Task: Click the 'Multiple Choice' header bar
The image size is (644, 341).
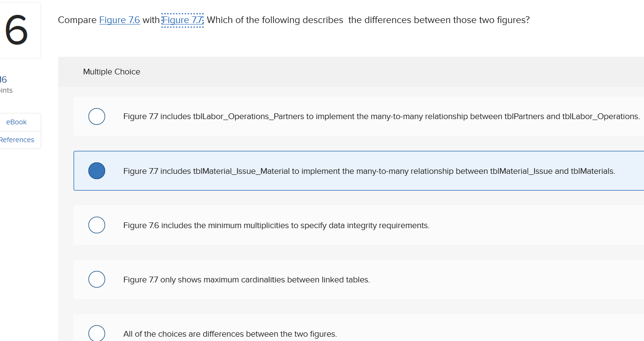Action: pos(111,72)
